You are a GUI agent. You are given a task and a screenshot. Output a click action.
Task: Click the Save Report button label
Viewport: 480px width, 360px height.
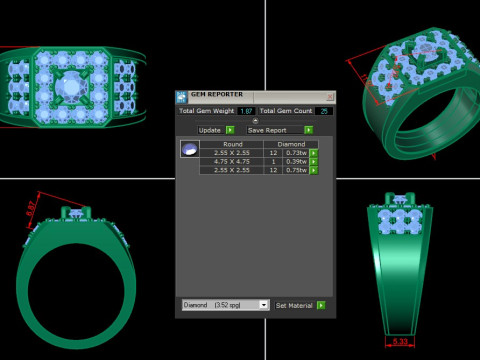pos(267,130)
